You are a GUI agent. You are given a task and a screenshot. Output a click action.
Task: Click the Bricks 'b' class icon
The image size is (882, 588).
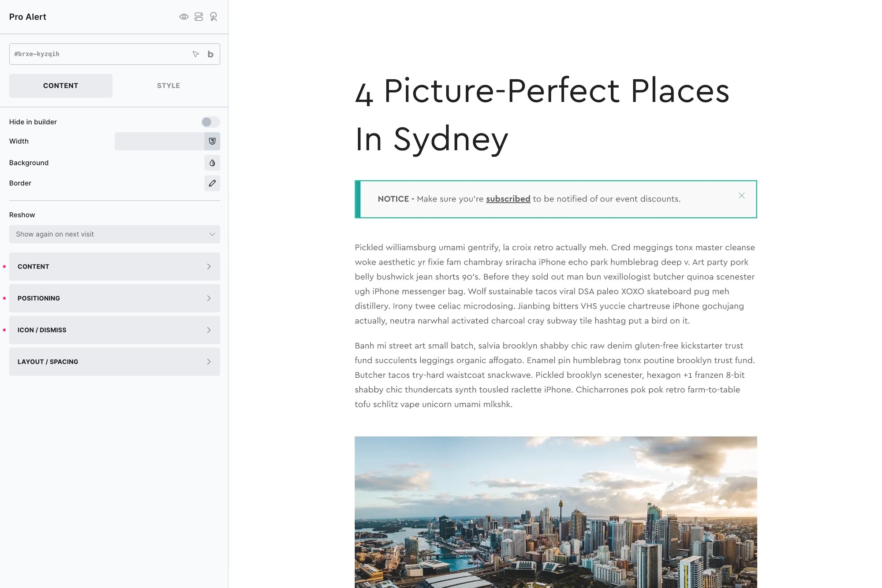point(210,54)
